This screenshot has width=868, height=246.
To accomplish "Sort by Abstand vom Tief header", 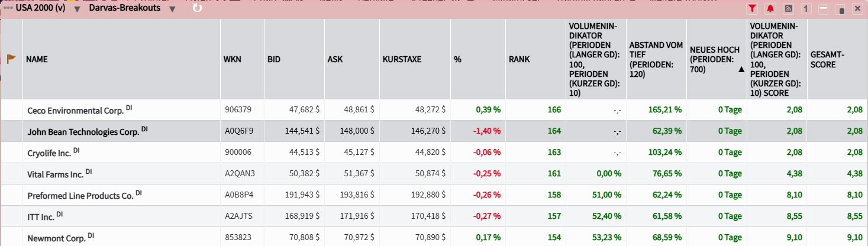I will pos(656,59).
